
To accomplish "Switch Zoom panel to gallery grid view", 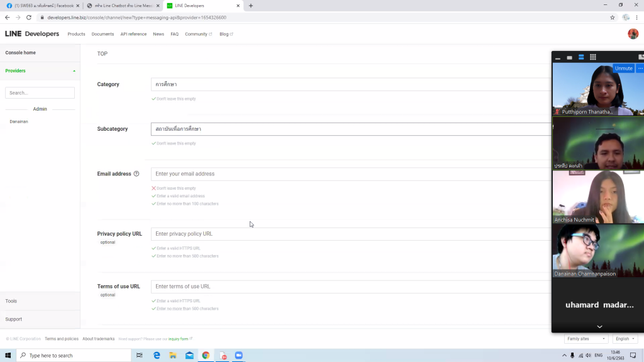I will pyautogui.click(x=592, y=57).
